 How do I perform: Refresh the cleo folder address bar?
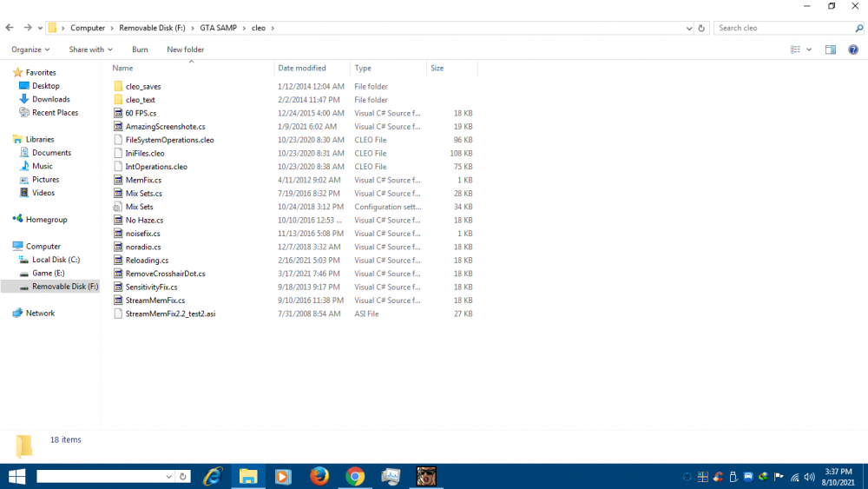(x=701, y=28)
